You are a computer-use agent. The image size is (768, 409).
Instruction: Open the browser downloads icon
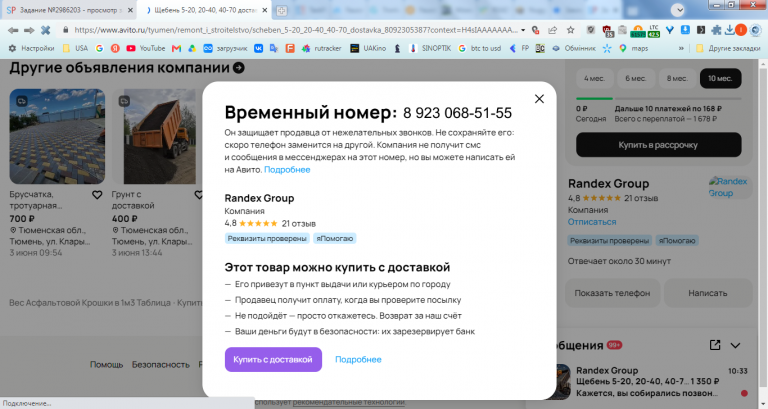tap(729, 30)
